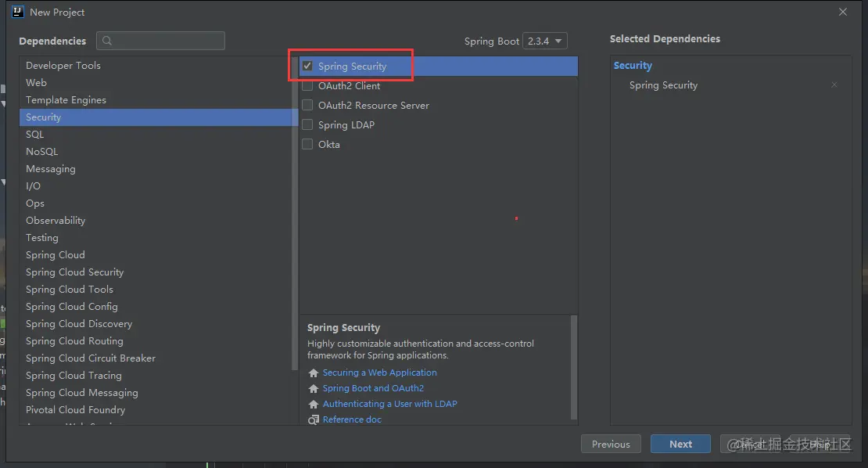This screenshot has width=868, height=468.
Task: Click the Dependencies search field
Action: (x=160, y=41)
